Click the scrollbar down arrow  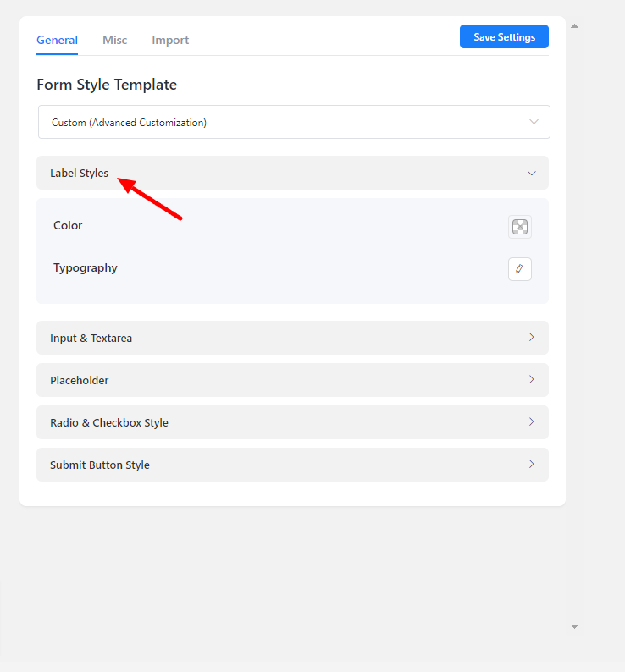(x=574, y=626)
